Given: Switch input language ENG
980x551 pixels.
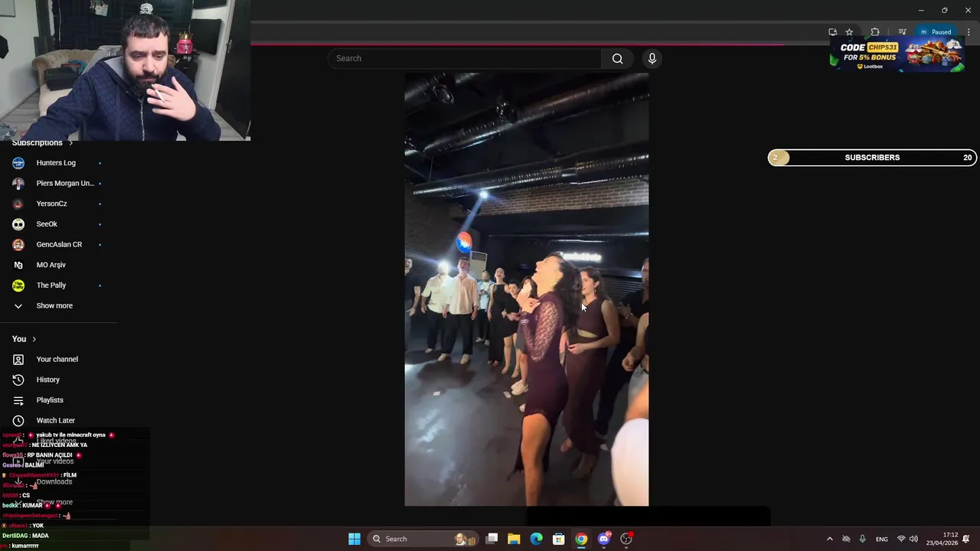Looking at the screenshot, I should tap(882, 539).
